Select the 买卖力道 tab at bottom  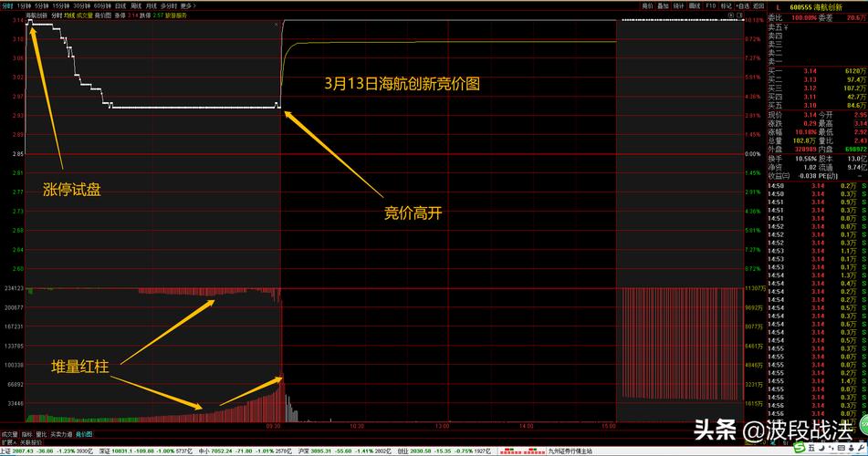pyautogui.click(x=61, y=434)
